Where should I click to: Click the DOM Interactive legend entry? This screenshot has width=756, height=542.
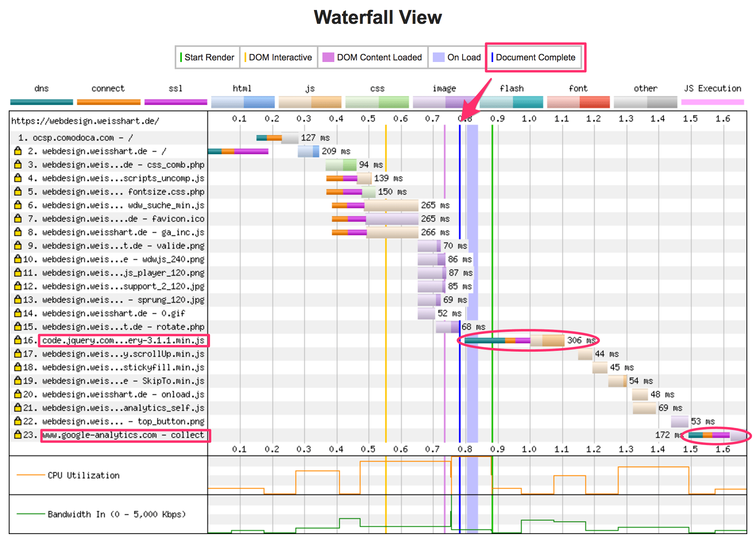pos(278,57)
